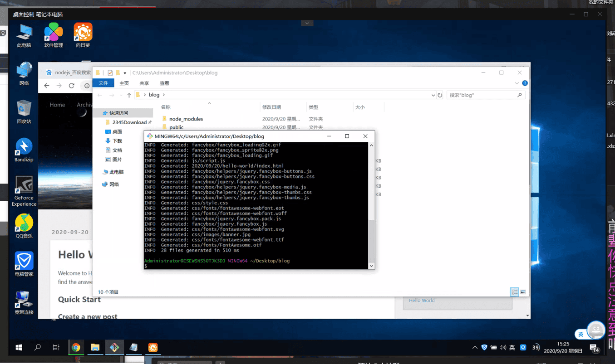
Task: Click the Chrome icon in the taskbar
Action: [x=76, y=348]
